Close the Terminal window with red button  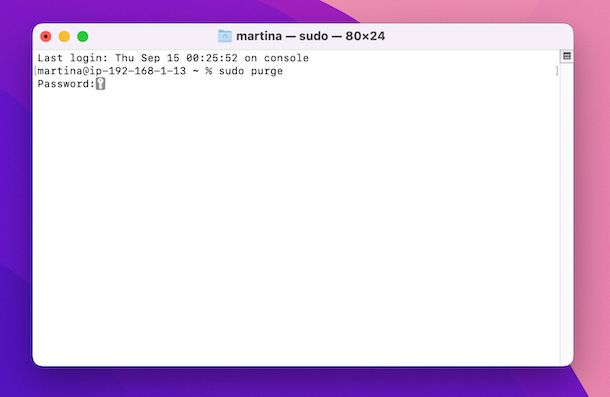pos(46,37)
